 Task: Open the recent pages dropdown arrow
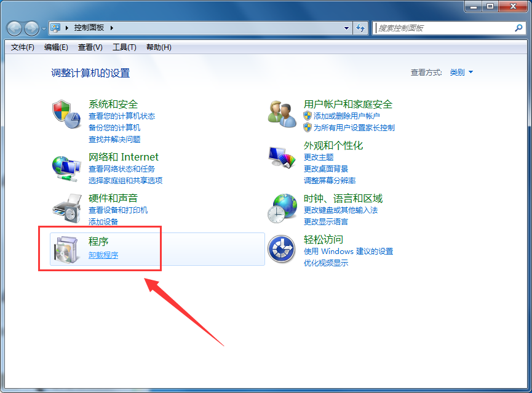(x=44, y=28)
